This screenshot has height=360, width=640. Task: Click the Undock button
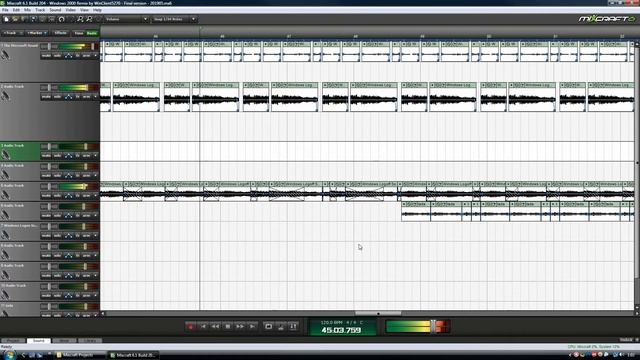click(627, 340)
